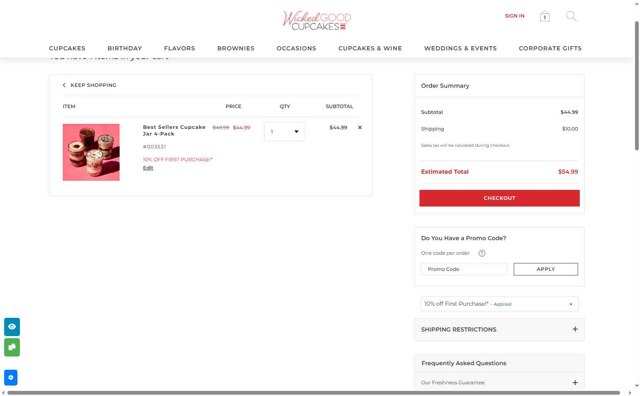640x396 pixels.
Task: Click the Sign In link
Action: (514, 16)
